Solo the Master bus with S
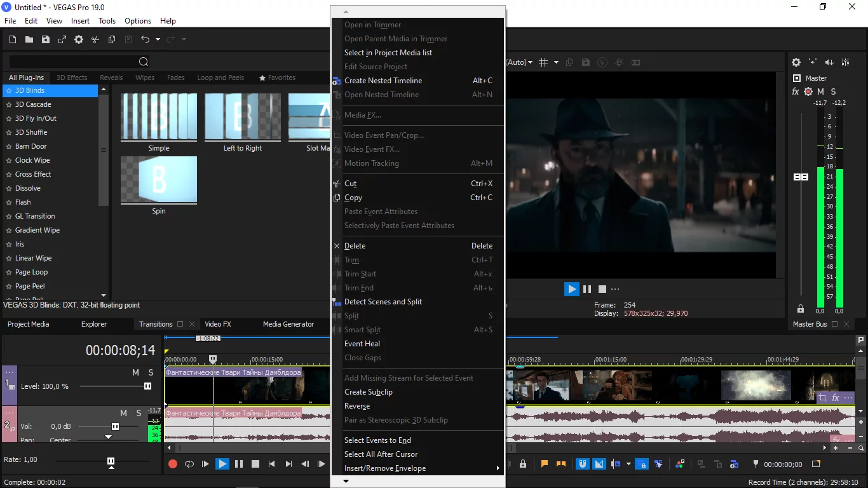868x488 pixels. click(834, 91)
